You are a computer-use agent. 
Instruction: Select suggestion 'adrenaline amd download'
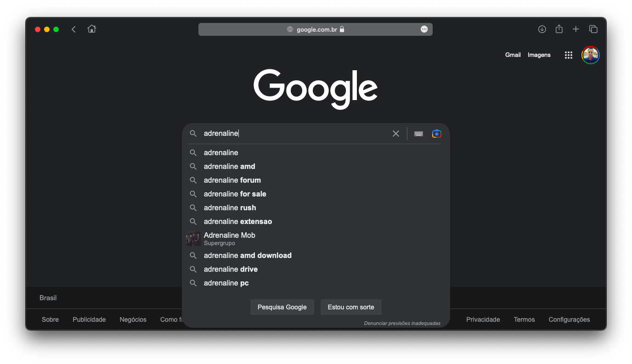point(316,256)
